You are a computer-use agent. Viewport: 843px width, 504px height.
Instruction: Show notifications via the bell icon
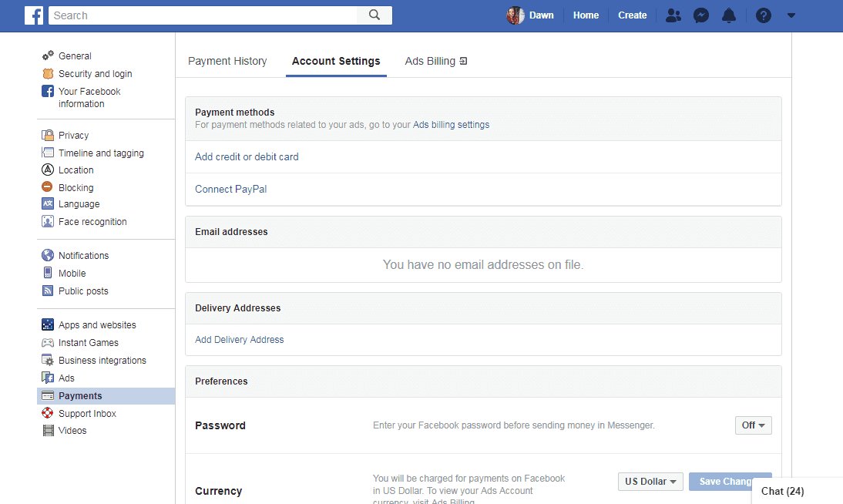(x=728, y=15)
